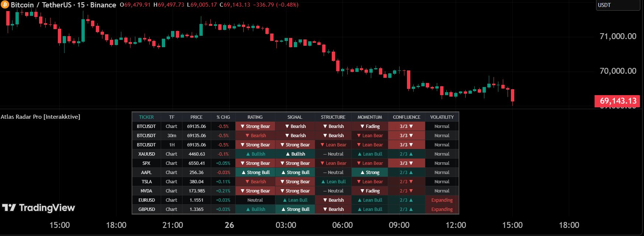Click the Bitcoin logo beside the symbol name
The width and height of the screenshot is (644, 236).
pos(5,5)
